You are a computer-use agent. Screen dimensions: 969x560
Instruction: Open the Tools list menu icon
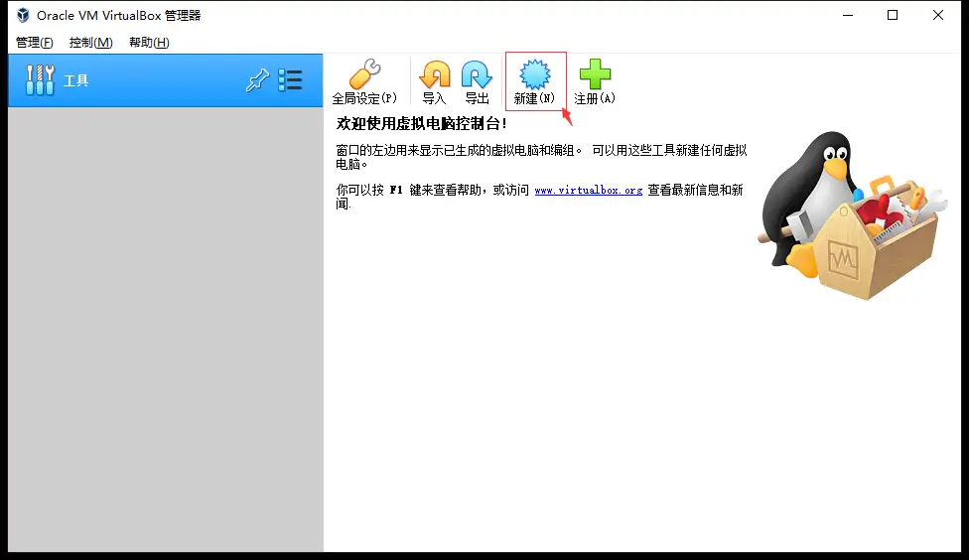(290, 80)
